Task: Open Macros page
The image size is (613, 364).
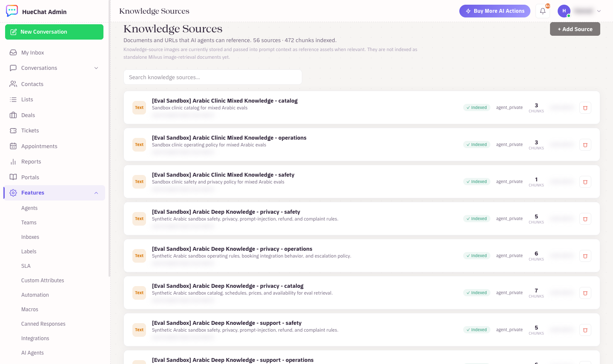Action: point(30,310)
